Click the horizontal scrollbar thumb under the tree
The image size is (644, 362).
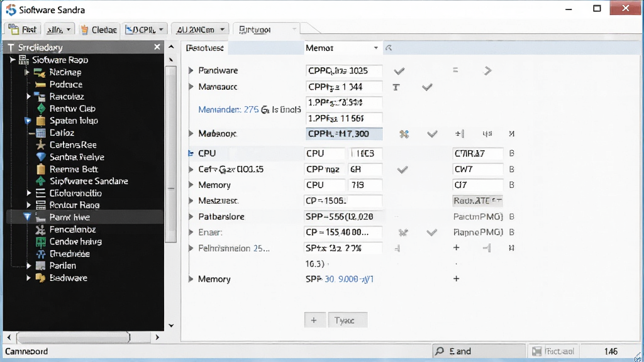73,337
